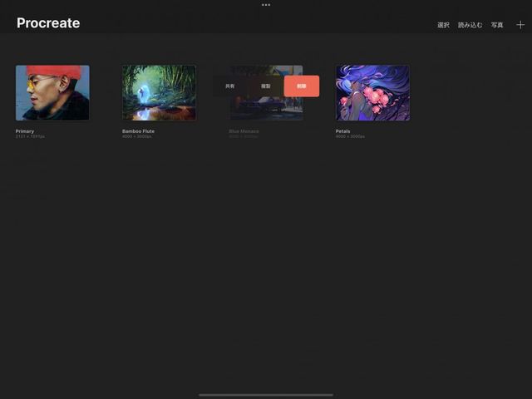This screenshot has width=532, height=399.
Task: Open the Petals artwork thumbnail
Action: click(x=372, y=92)
